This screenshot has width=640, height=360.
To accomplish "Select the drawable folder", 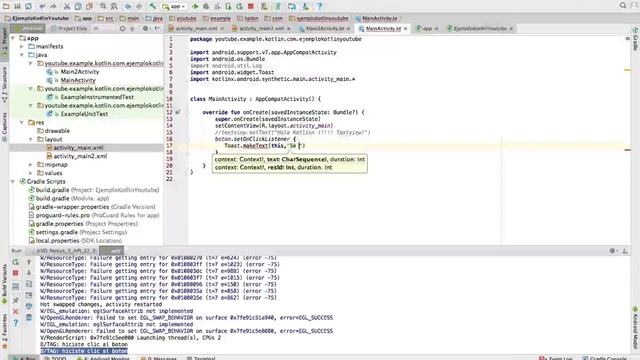I will click(57, 131).
